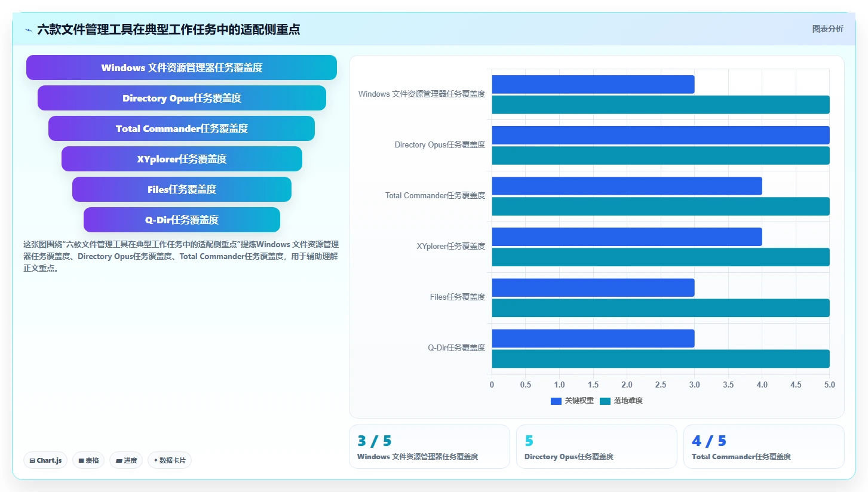Click the teal 落地难度 bar for Total Commander
Screen dimensions: 868x492
(x=661, y=206)
